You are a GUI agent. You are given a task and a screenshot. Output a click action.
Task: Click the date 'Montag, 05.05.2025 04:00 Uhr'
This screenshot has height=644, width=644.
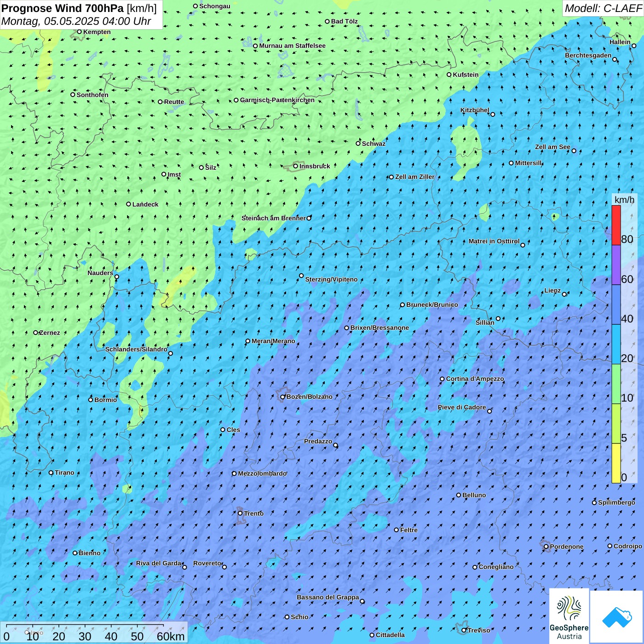[76, 21]
